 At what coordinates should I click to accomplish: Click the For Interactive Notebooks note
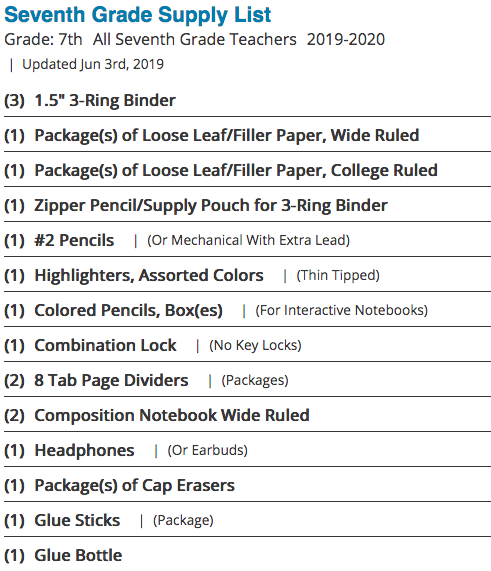342,310
